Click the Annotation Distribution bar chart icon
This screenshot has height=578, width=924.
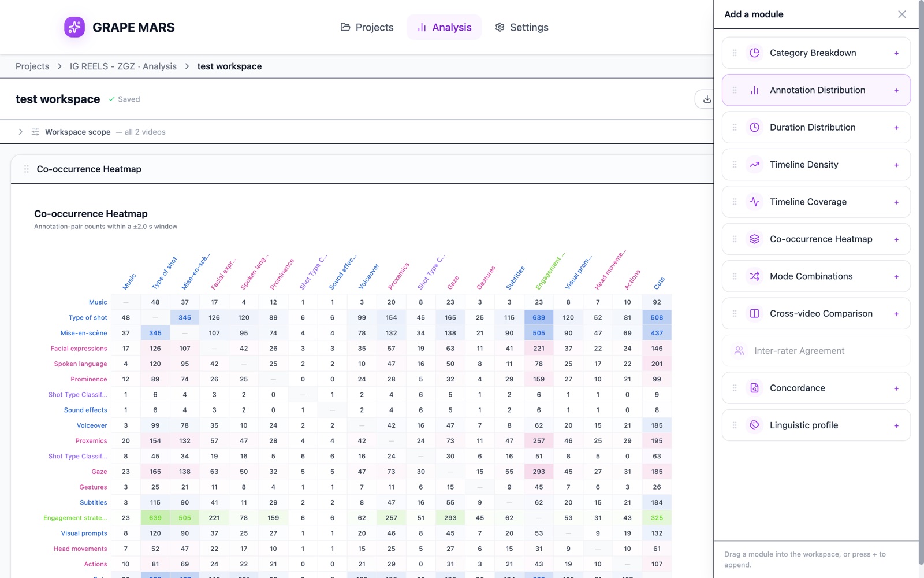tap(754, 90)
